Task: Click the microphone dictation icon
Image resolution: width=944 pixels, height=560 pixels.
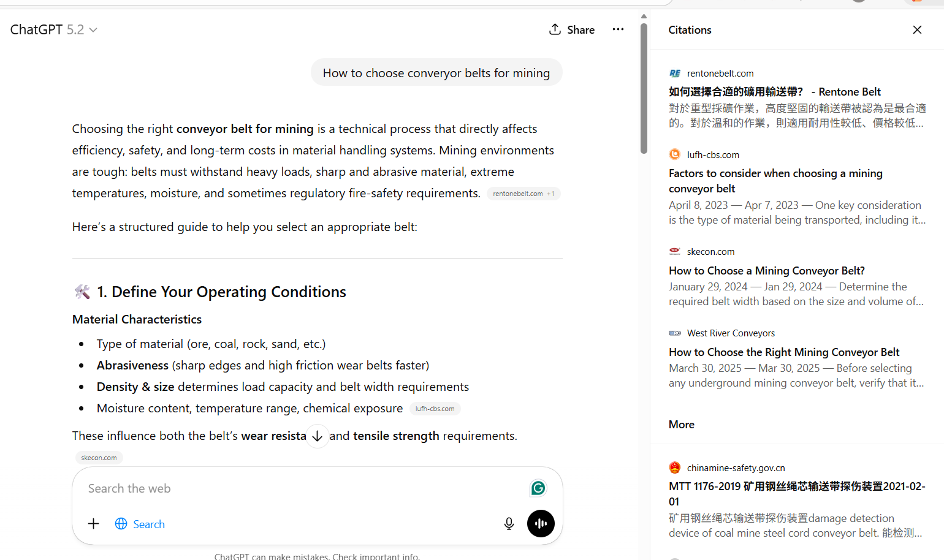Action: tap(509, 524)
